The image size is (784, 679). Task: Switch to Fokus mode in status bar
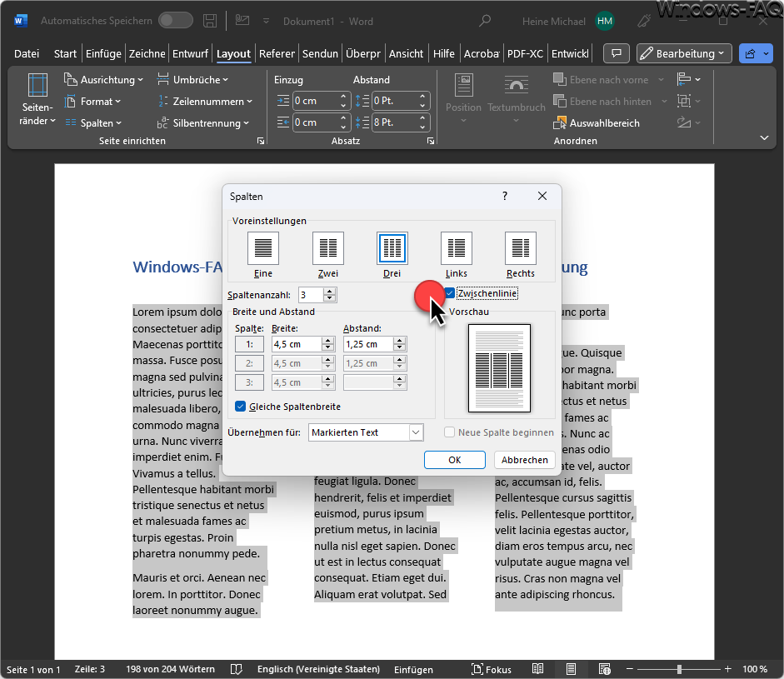point(492,669)
